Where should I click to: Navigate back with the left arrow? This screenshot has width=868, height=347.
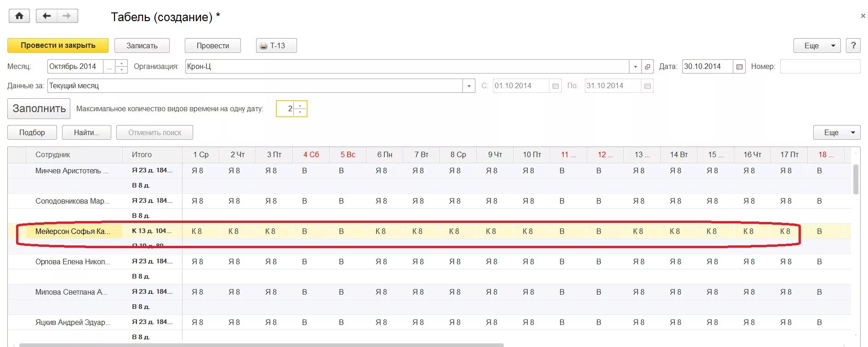pyautogui.click(x=46, y=16)
